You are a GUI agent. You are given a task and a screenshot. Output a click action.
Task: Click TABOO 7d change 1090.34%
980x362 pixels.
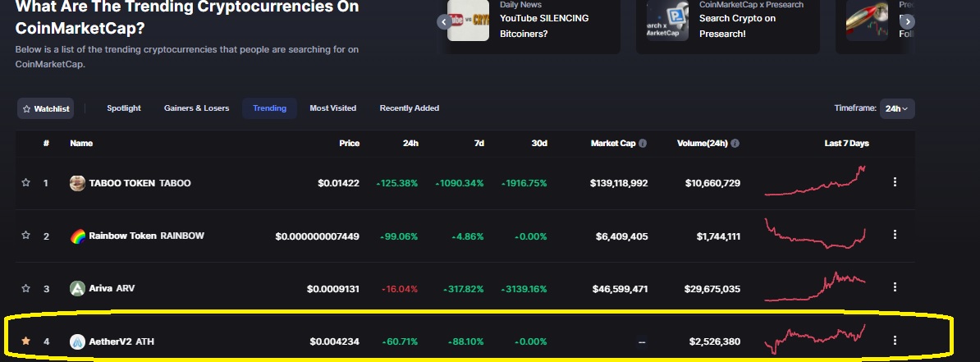tap(460, 183)
